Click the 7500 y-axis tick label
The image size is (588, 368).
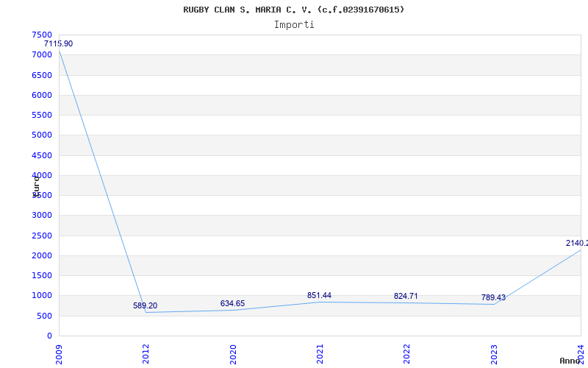tap(42, 35)
